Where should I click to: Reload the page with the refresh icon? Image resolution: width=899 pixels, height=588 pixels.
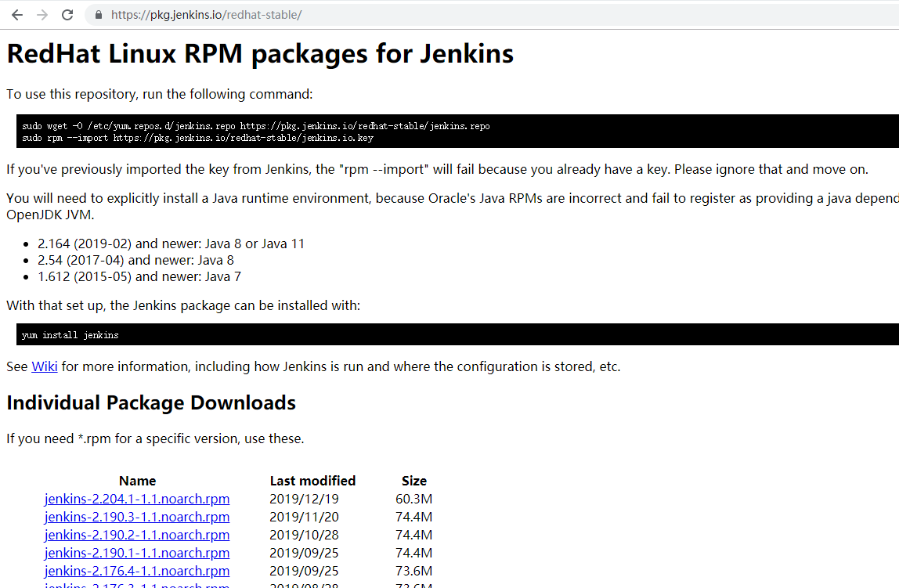coord(67,15)
